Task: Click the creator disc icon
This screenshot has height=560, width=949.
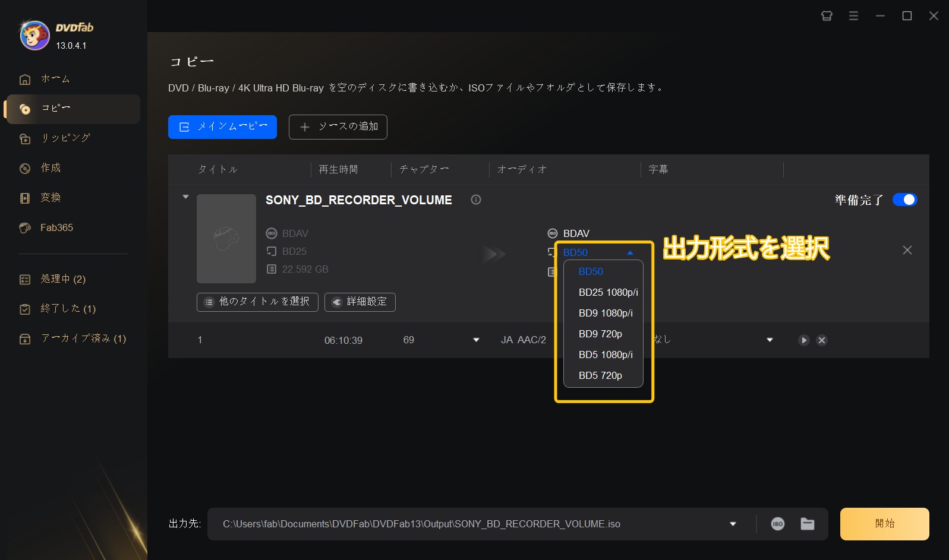Action: click(x=25, y=169)
